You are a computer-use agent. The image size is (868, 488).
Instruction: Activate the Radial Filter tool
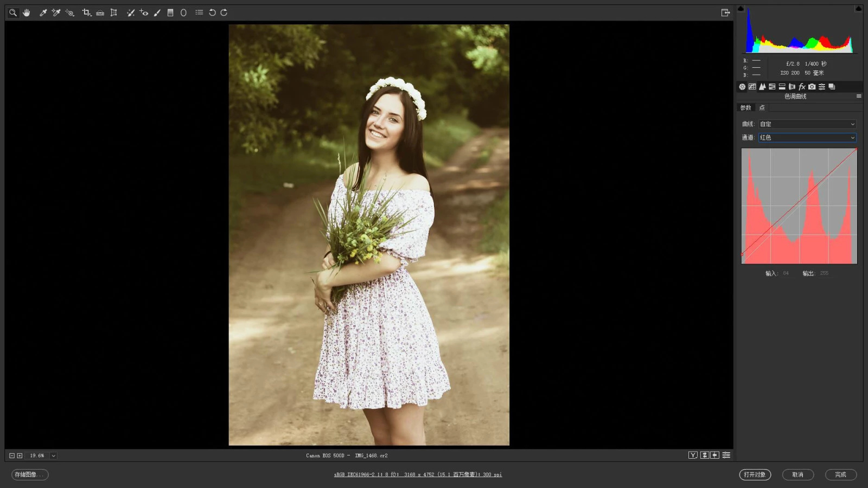click(183, 12)
